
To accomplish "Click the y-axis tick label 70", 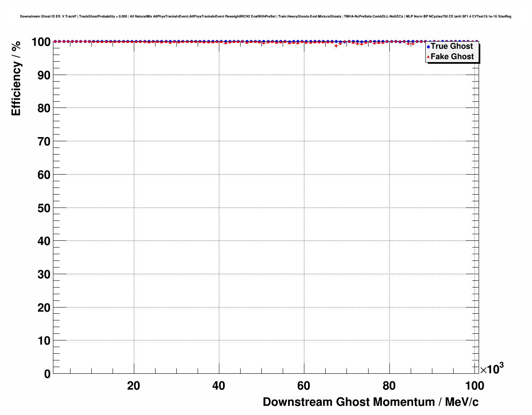I will coord(44,142).
